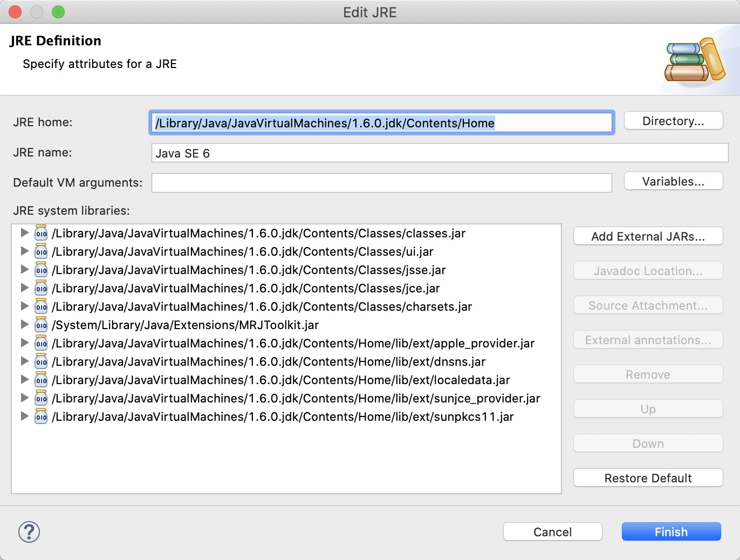
Task: Expand the apple_provider.jar library entry
Action: pyautogui.click(x=24, y=343)
